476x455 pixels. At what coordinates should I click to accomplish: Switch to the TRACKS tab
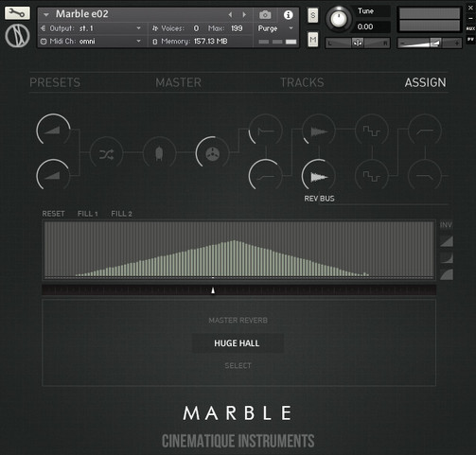tap(302, 82)
